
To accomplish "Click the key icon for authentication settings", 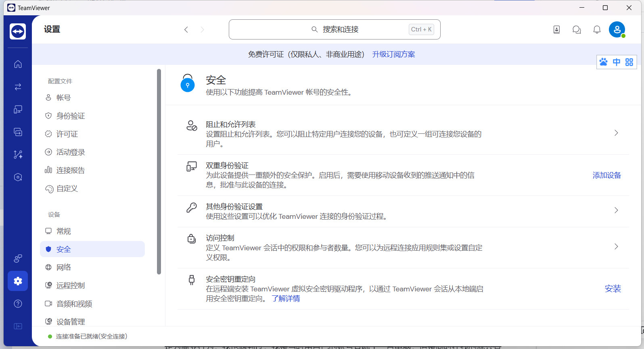I will click(192, 208).
